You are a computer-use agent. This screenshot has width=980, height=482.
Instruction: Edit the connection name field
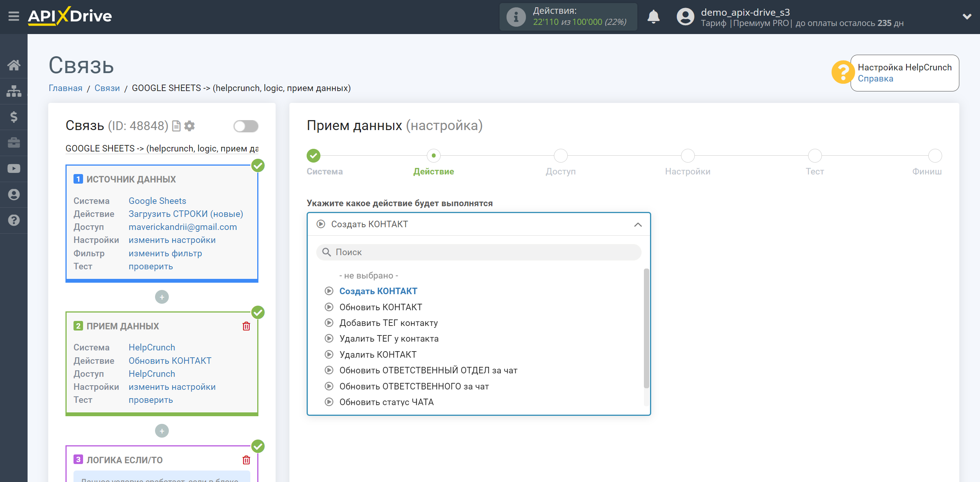pos(162,148)
